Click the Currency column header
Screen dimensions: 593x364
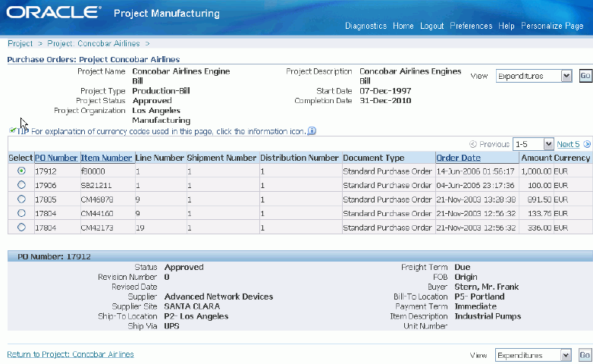pyautogui.click(x=573, y=158)
